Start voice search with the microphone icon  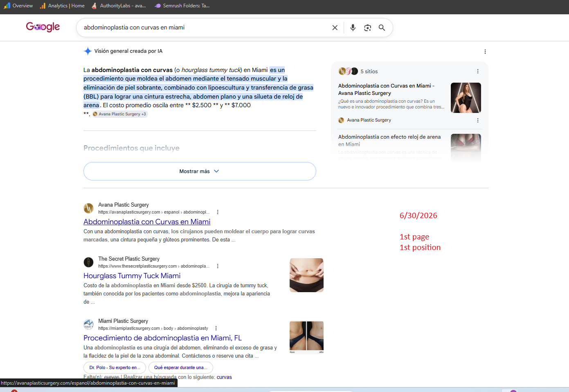pyautogui.click(x=353, y=27)
